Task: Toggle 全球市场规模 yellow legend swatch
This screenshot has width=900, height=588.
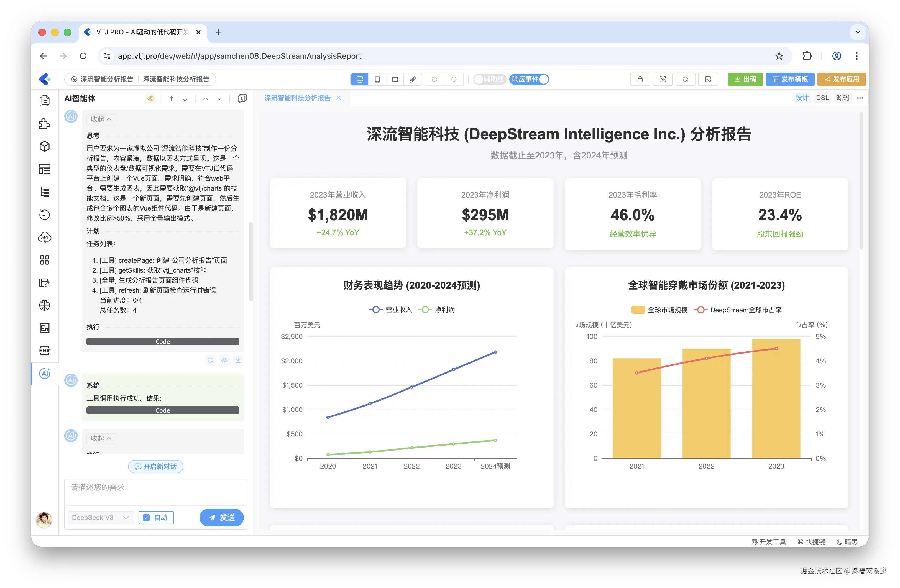Action: 638,310
